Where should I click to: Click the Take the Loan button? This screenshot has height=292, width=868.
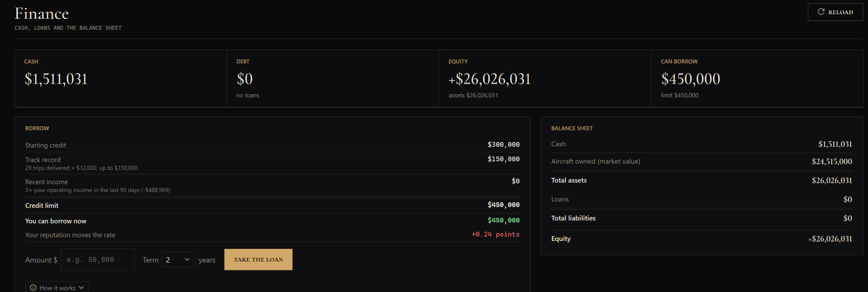(x=258, y=259)
